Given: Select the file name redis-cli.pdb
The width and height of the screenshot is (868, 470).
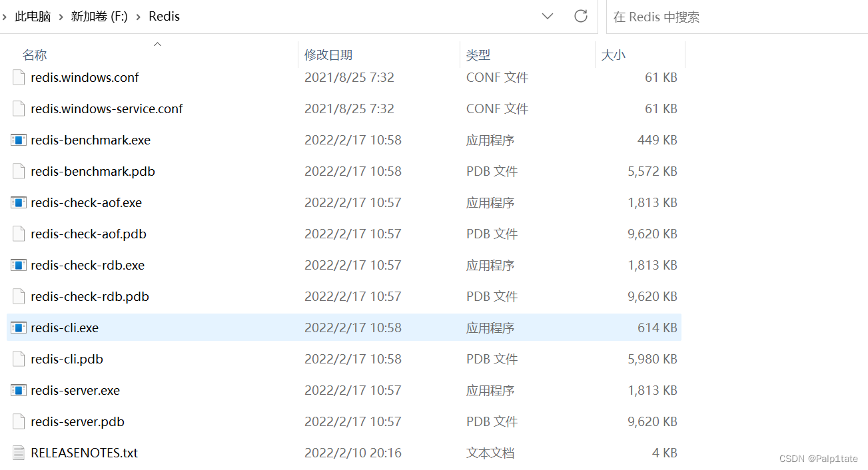Looking at the screenshot, I should 67,359.
